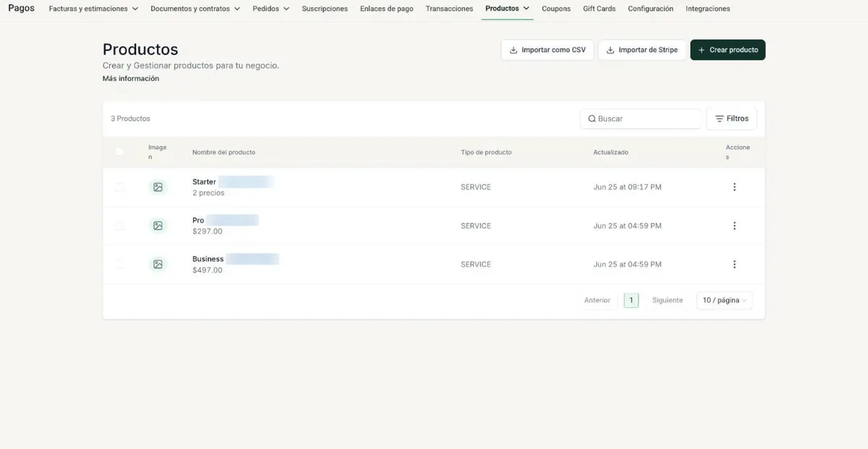
Task: Open the Pedidos dropdown menu
Action: (271, 9)
